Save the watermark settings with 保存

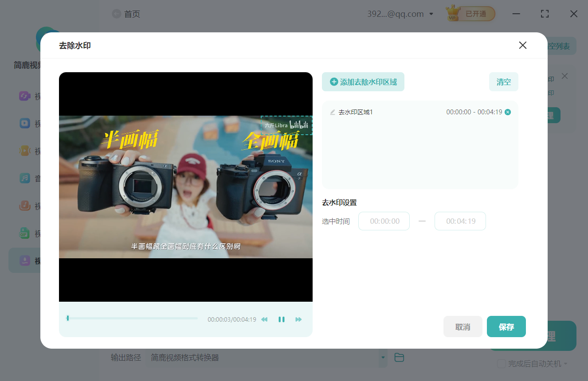(506, 327)
